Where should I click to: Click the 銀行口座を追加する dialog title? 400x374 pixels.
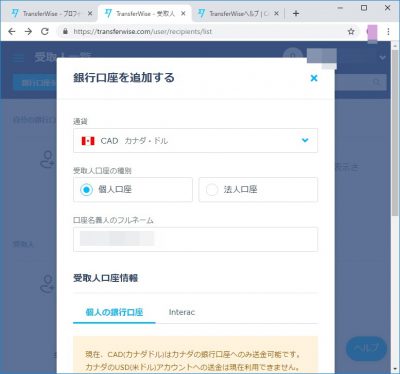tap(124, 78)
